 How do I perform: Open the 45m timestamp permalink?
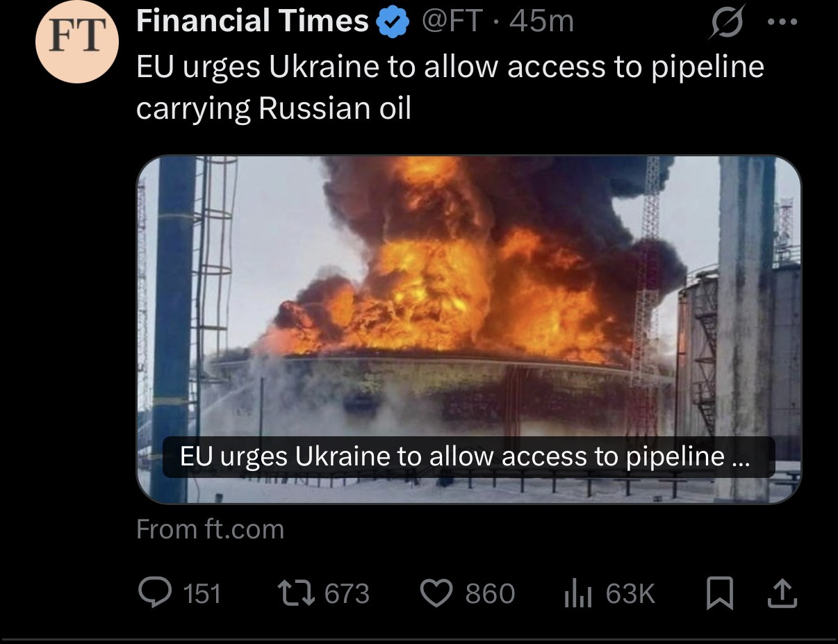tap(541, 22)
